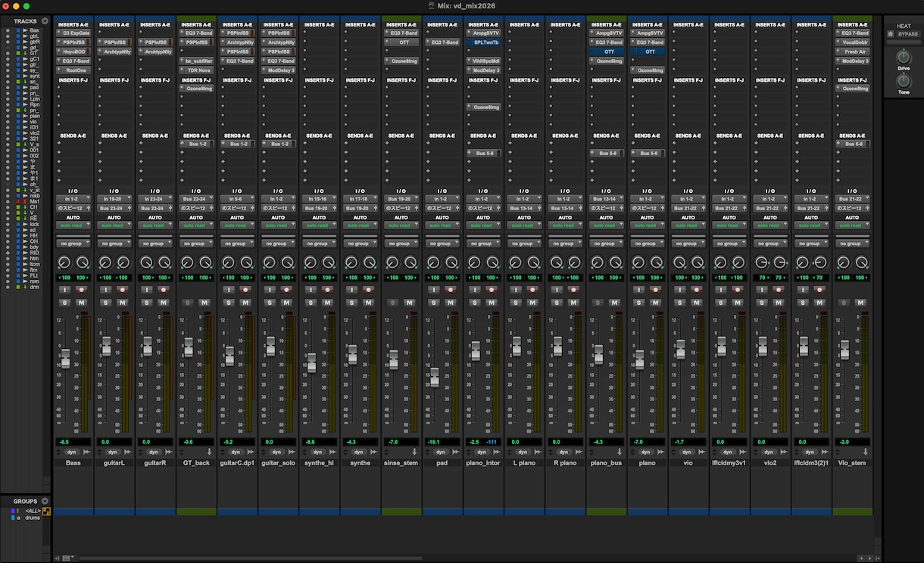924x563 pixels.
Task: Open the Fresh Air insert on Vio_stem
Action: coord(853,51)
